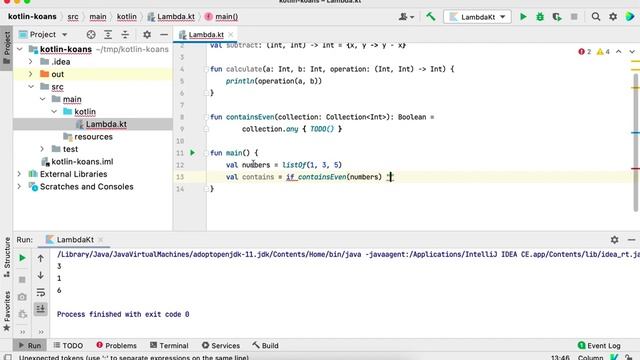Hide the Project tool window
This screenshot has width=640, height=360.
[164, 35]
